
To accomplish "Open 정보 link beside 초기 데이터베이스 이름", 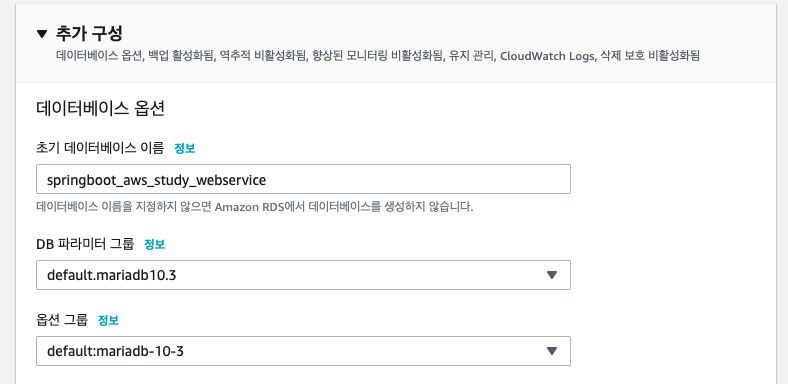I will [184, 148].
